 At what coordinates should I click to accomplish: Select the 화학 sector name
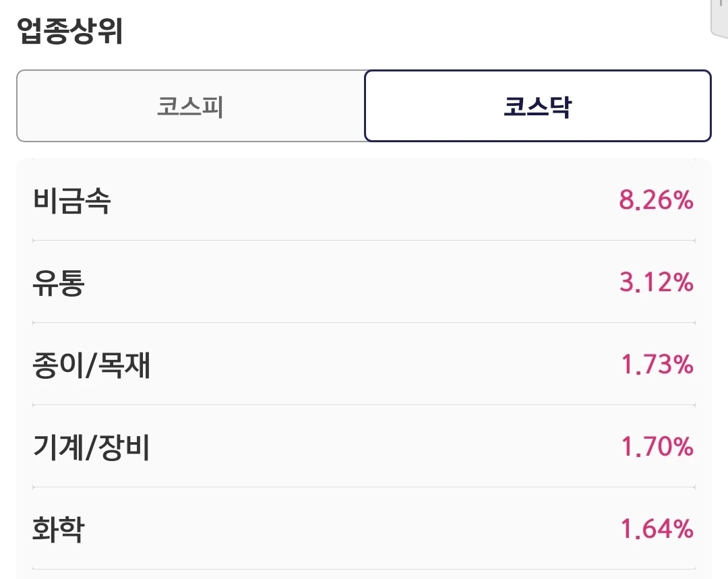59,529
